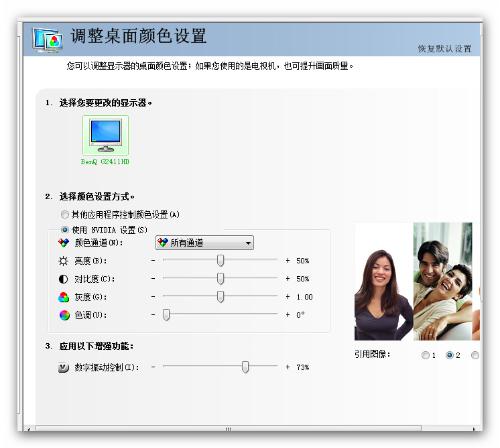500x448 pixels.
Task: Click the 引用图像 label
Action: 372,354
